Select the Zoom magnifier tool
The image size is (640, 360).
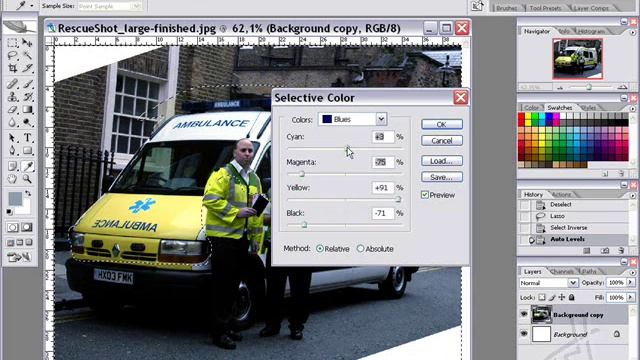(x=27, y=179)
